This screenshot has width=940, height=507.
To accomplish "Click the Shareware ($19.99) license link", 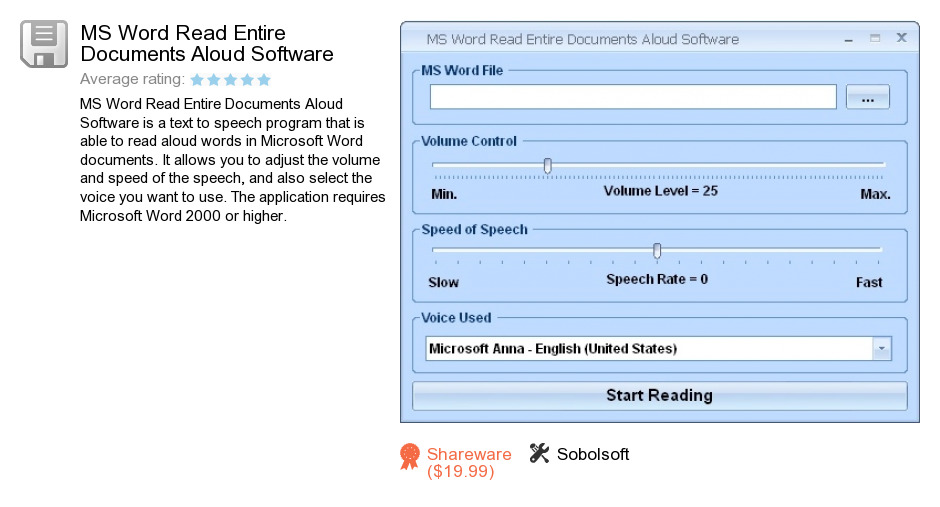I will [x=469, y=463].
